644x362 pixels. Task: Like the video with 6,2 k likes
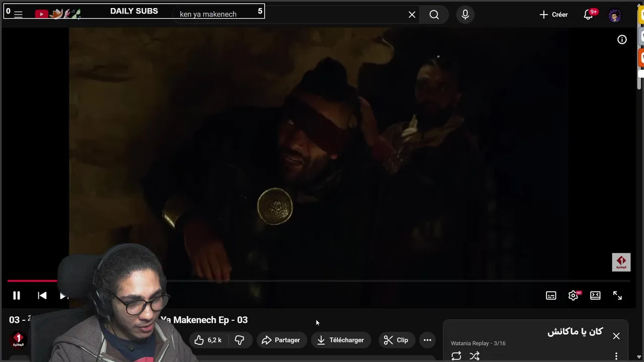coord(208,340)
